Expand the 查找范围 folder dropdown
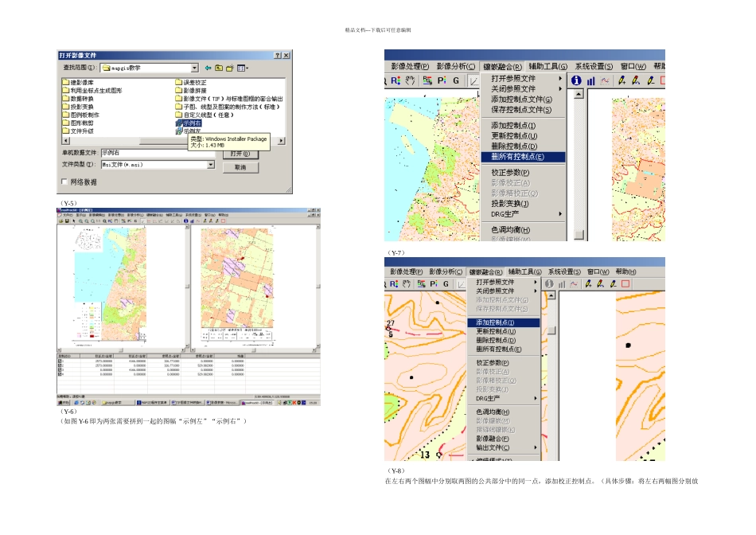The width and height of the screenshot is (756, 535). tap(194, 68)
